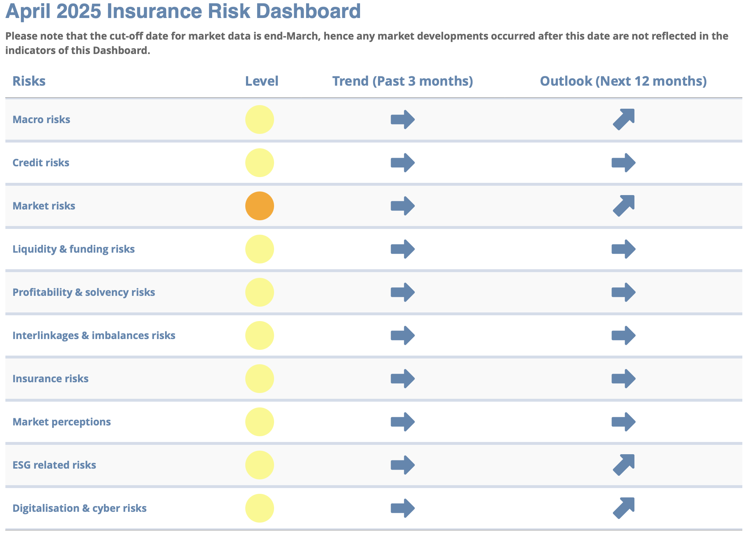This screenshot has height=537, width=756.
Task: Open the Interlinkages & imbalances risks label
Action: [94, 335]
